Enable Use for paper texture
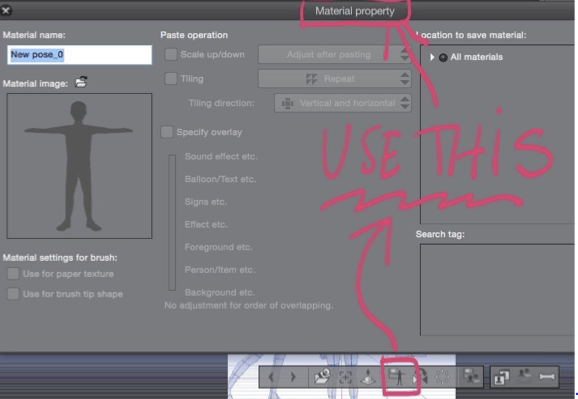Viewport: 578px width, 399px height. pyautogui.click(x=13, y=274)
